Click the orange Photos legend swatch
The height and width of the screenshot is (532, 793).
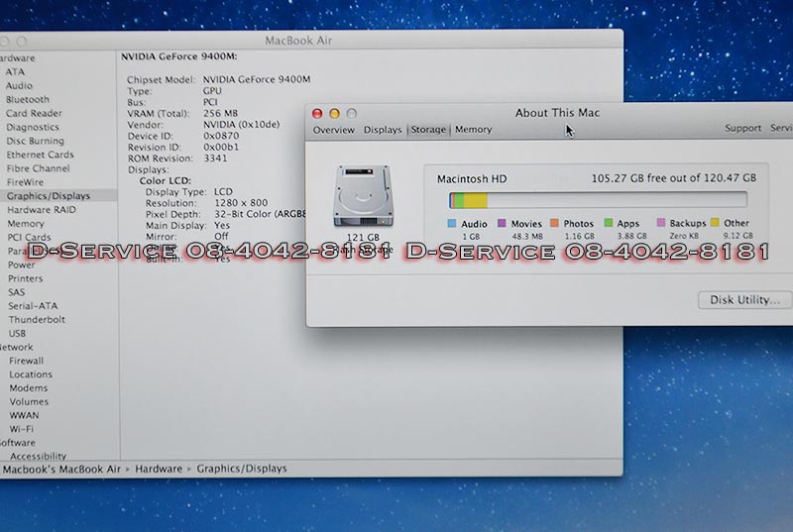(x=554, y=223)
